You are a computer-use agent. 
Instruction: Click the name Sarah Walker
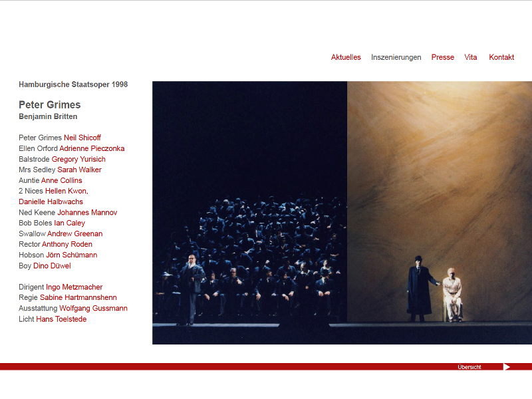pyautogui.click(x=79, y=170)
